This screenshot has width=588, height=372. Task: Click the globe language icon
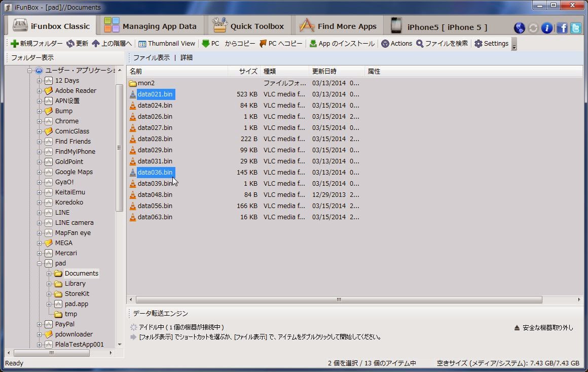point(519,27)
